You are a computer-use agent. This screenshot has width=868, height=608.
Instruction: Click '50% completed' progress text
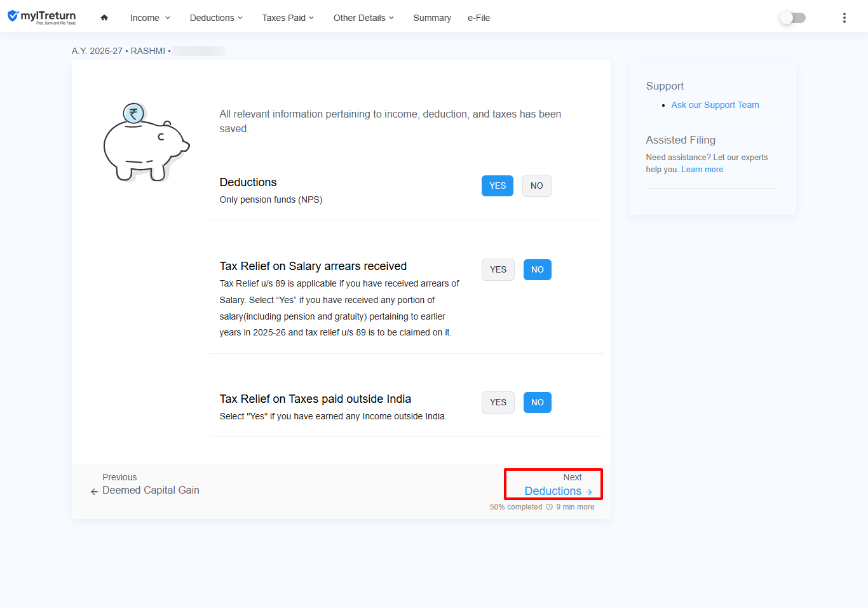pos(516,507)
